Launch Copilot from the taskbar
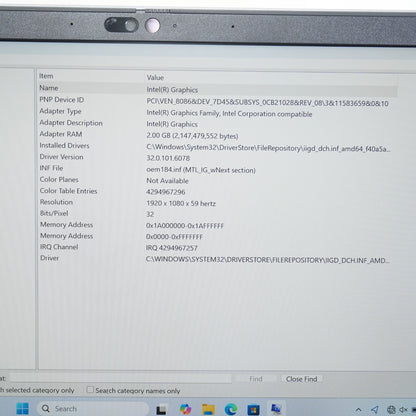416x416 pixels. (185, 409)
